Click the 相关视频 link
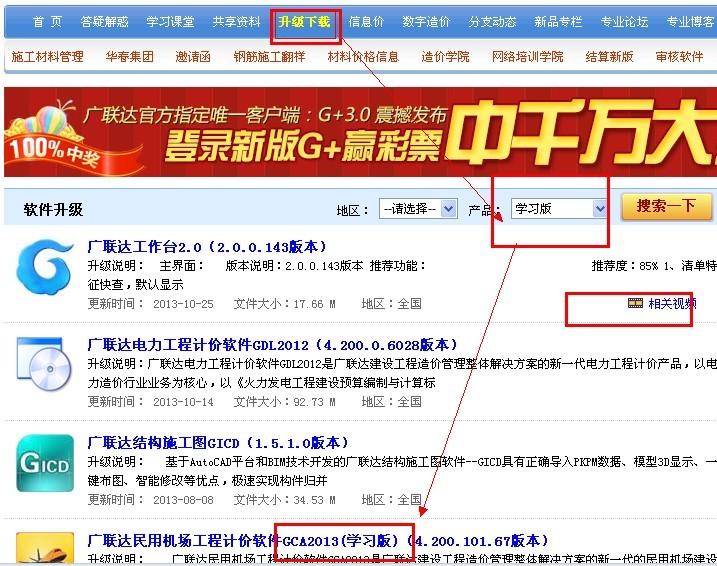Image resolution: width=717 pixels, height=566 pixels. (672, 304)
